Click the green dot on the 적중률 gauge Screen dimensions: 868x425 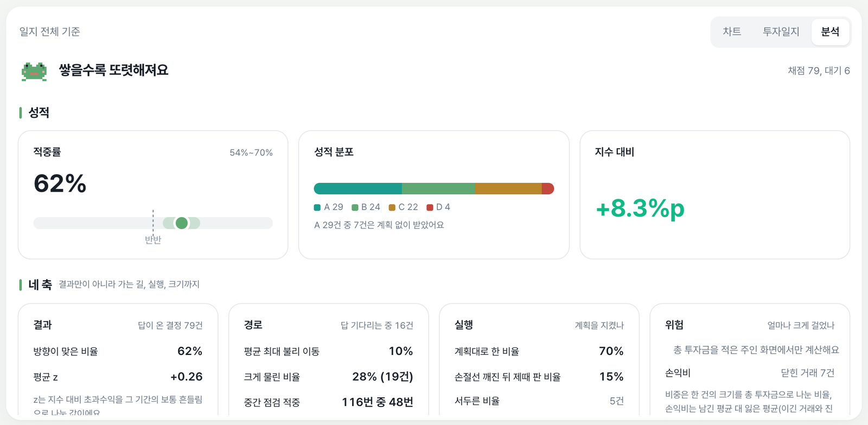coord(182,223)
